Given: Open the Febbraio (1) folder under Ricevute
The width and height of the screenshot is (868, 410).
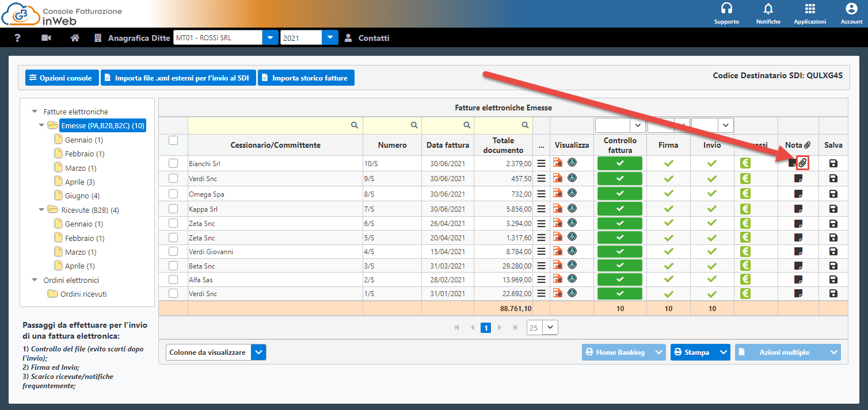Looking at the screenshot, I should tap(85, 238).
